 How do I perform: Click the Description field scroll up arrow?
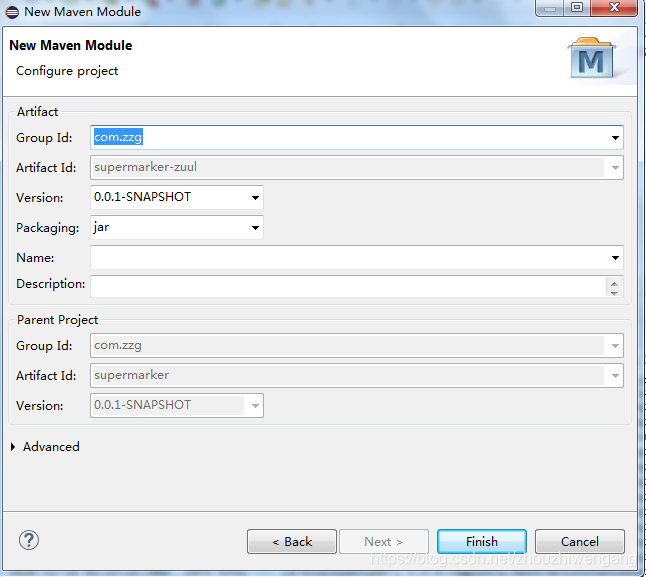click(614, 283)
